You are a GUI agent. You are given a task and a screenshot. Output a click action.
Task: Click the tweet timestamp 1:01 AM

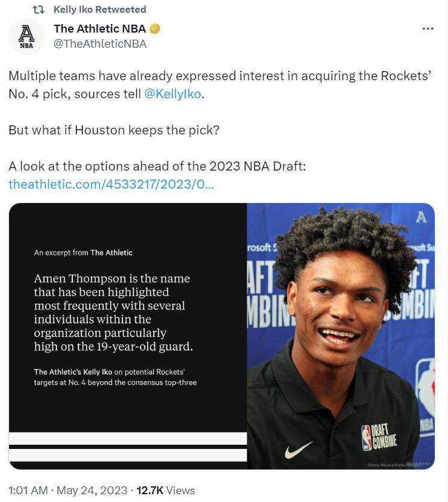coord(28,491)
